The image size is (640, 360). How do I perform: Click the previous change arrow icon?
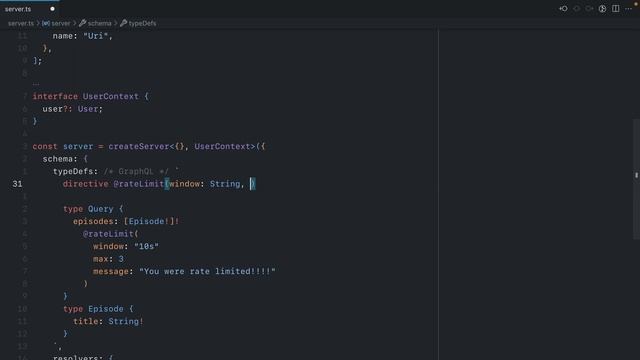click(x=576, y=9)
